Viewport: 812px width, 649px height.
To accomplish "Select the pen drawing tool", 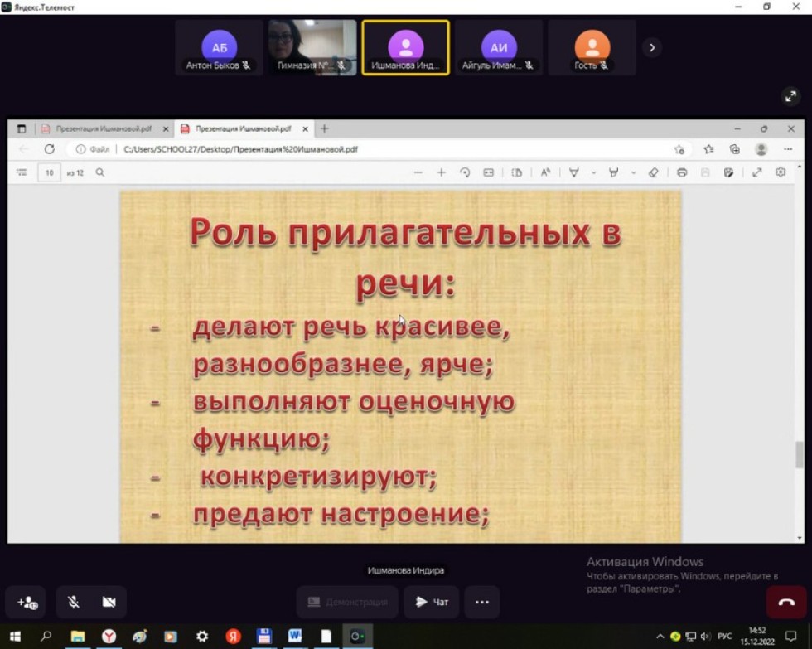I will (611, 172).
